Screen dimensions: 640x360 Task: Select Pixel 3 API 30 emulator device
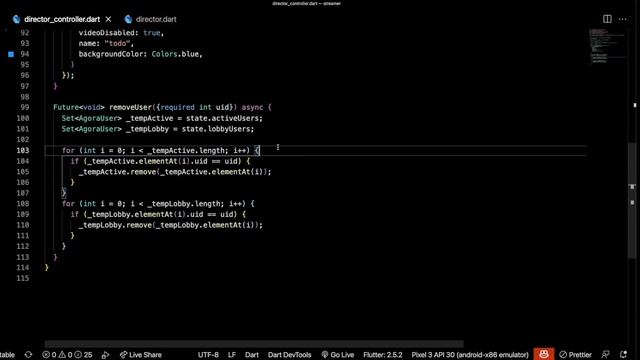(470, 355)
